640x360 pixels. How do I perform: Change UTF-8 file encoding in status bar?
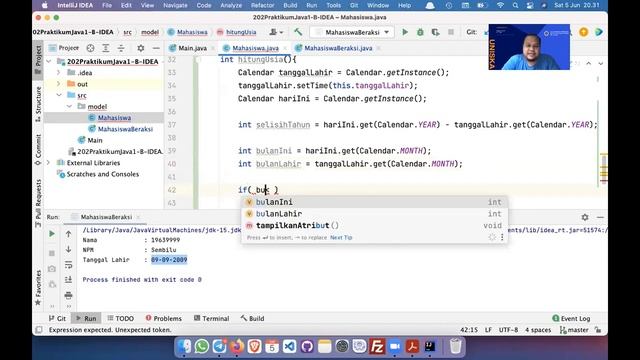pyautogui.click(x=508, y=330)
